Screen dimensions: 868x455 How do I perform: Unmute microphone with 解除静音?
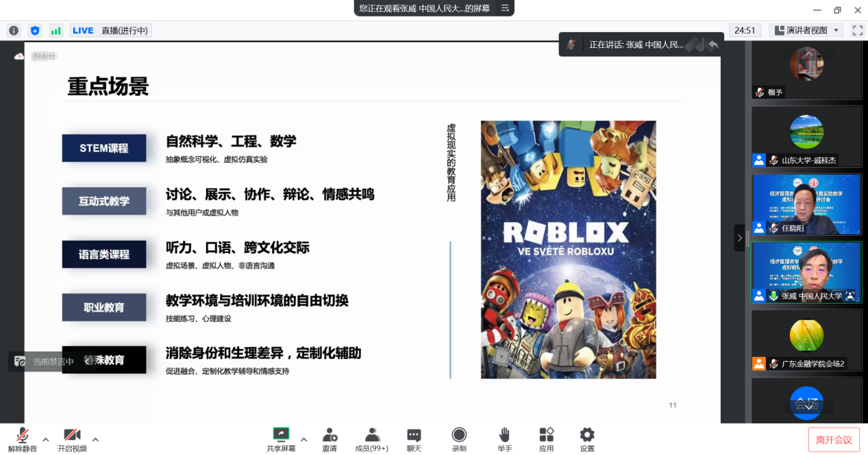click(x=23, y=440)
